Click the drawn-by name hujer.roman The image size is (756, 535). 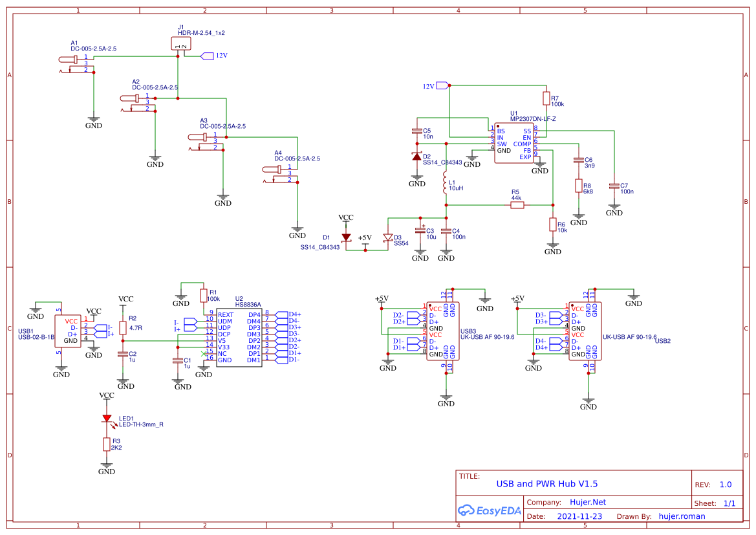click(682, 516)
